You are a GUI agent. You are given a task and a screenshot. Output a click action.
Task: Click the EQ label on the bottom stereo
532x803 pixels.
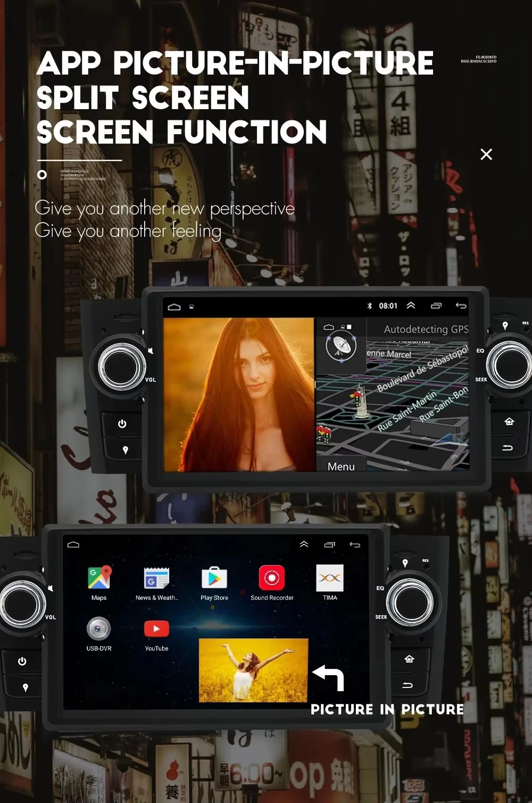[x=380, y=588]
